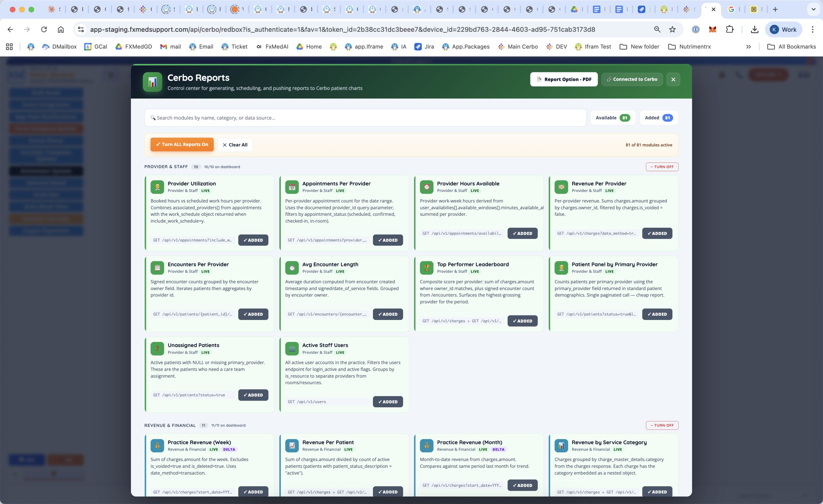Open the All Bookmarks folder
The image size is (823, 504).
pos(791,47)
